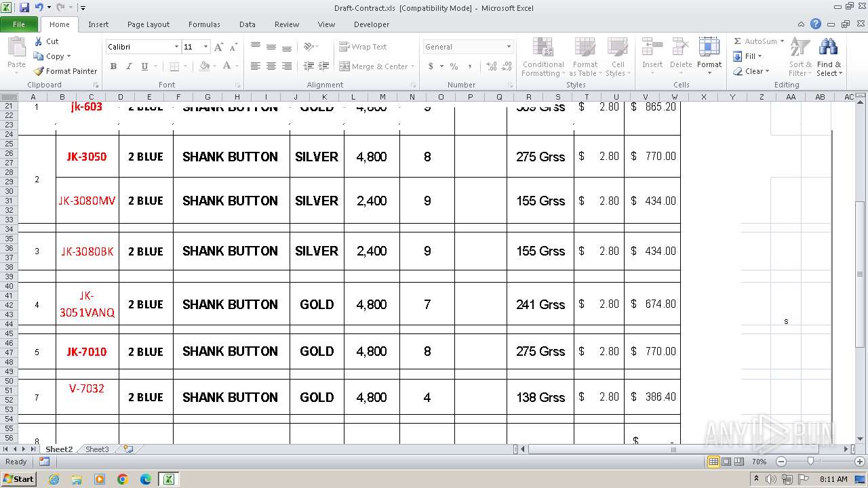Switch to the Insert tab

98,24
